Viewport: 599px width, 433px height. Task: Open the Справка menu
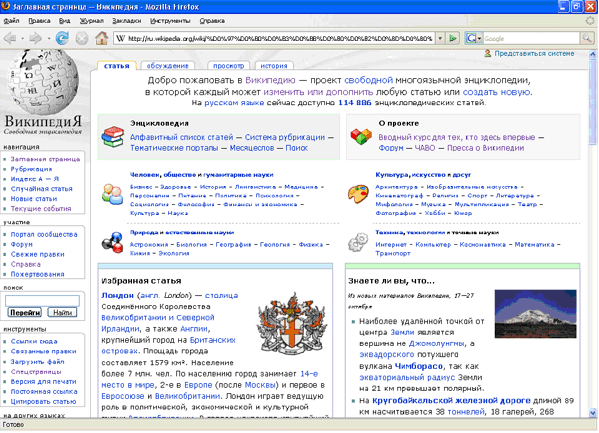coord(212,21)
